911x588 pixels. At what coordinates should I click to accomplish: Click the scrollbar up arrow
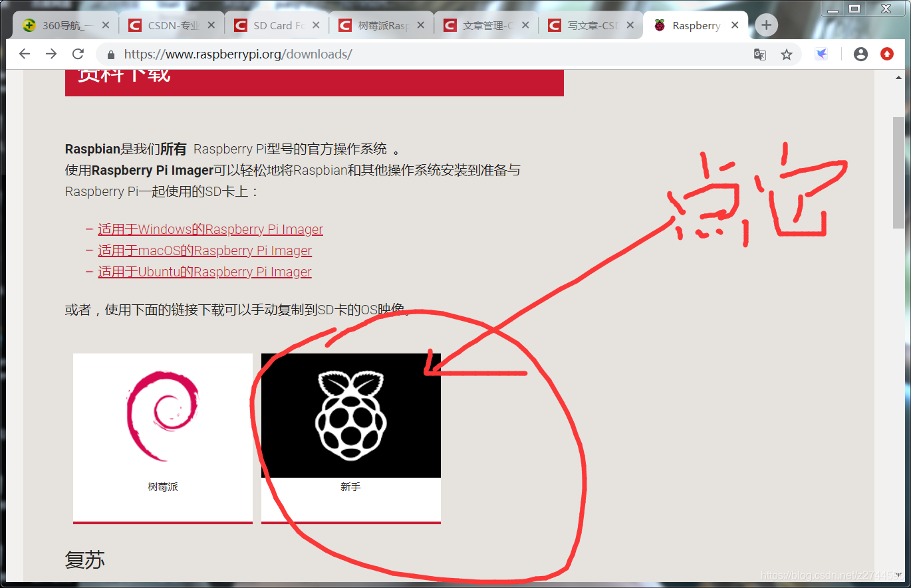(899, 78)
